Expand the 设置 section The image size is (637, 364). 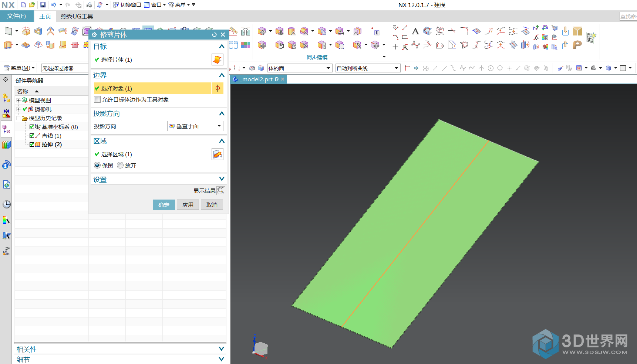click(x=222, y=179)
